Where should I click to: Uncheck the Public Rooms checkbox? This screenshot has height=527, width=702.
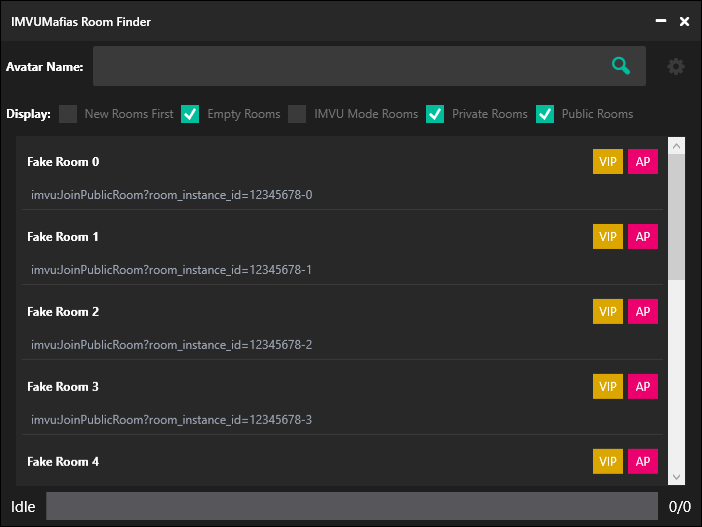tap(545, 114)
